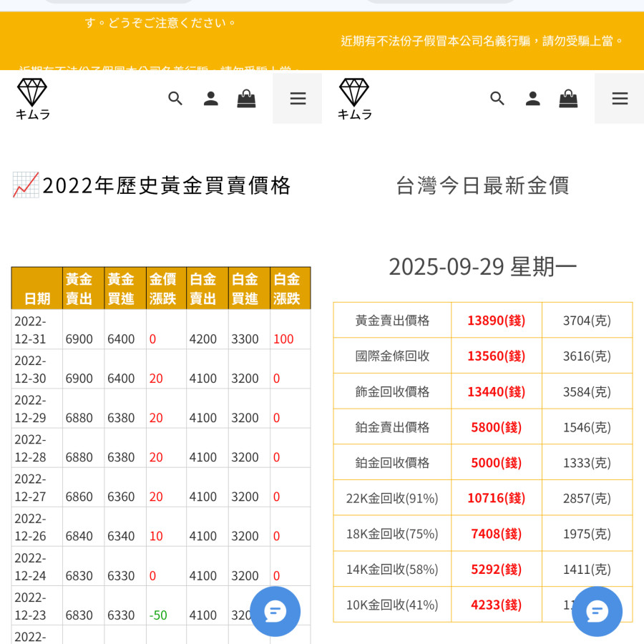The width and height of the screenshot is (644, 644).
Task: Click the left キムラ diamond logo
Action: pos(32,99)
